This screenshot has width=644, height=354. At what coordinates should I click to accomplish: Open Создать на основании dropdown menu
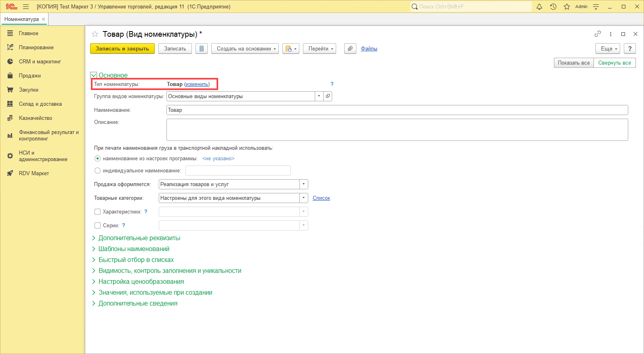[245, 48]
